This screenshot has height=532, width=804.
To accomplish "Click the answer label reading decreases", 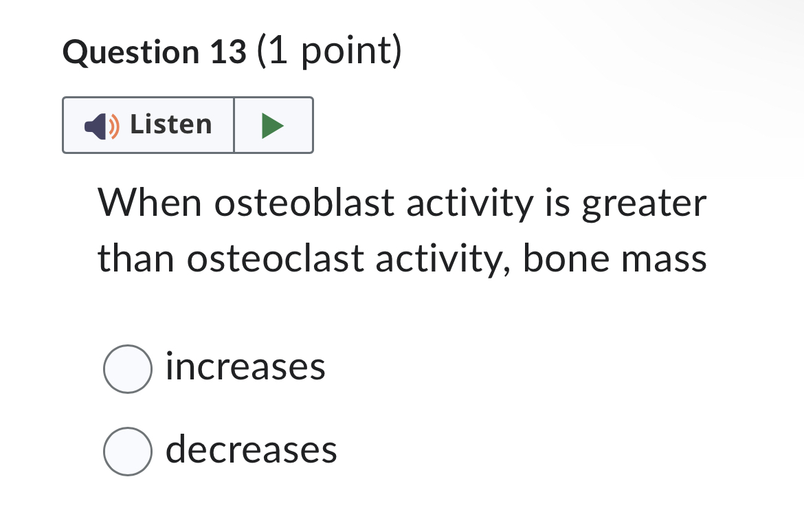I will tap(252, 451).
